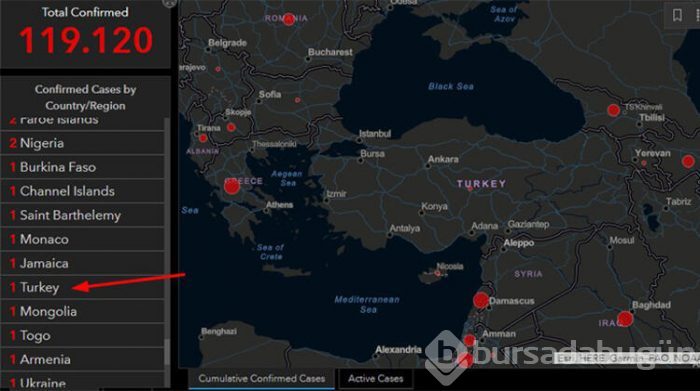The width and height of the screenshot is (700, 391).
Task: Select Burkina Faso in the country list
Action: [x=83, y=167]
